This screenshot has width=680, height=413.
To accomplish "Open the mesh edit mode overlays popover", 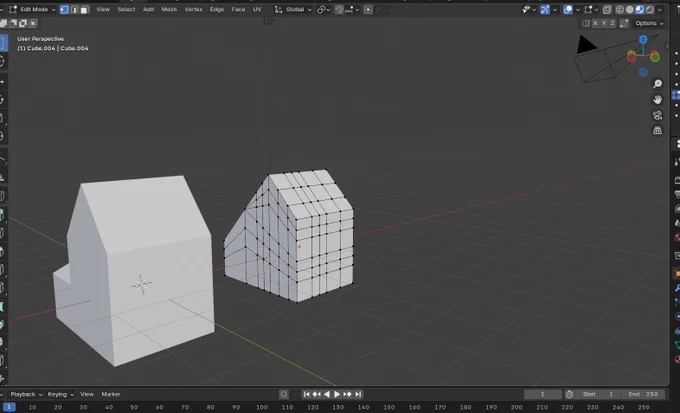I will (x=591, y=9).
